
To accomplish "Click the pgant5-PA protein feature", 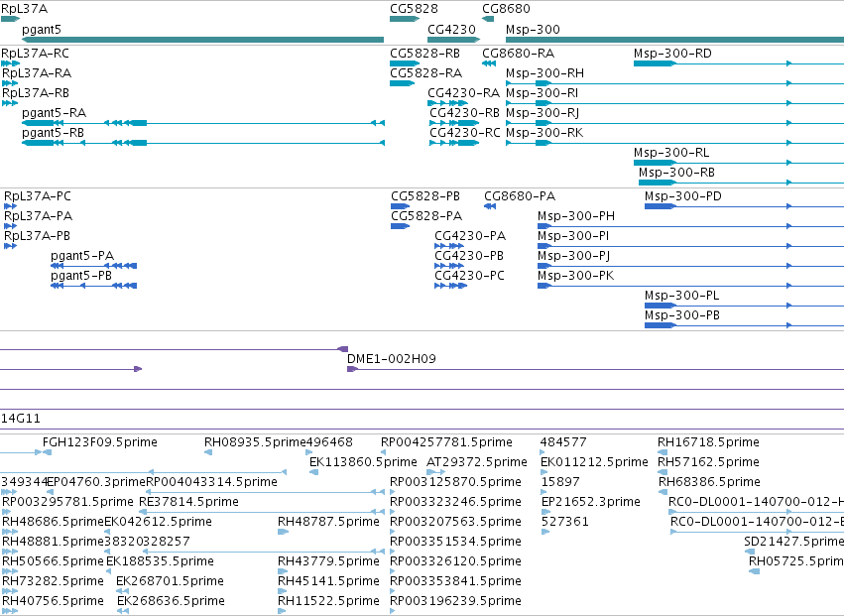I will (x=93, y=266).
